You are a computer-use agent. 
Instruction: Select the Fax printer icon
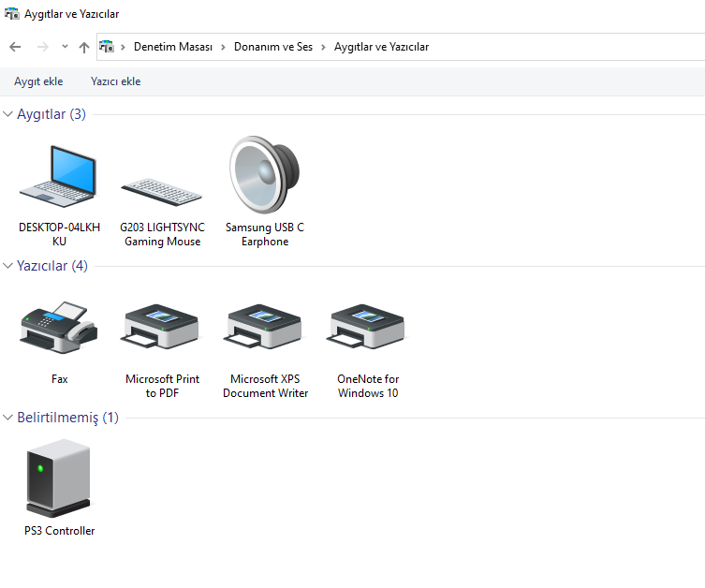[59, 328]
